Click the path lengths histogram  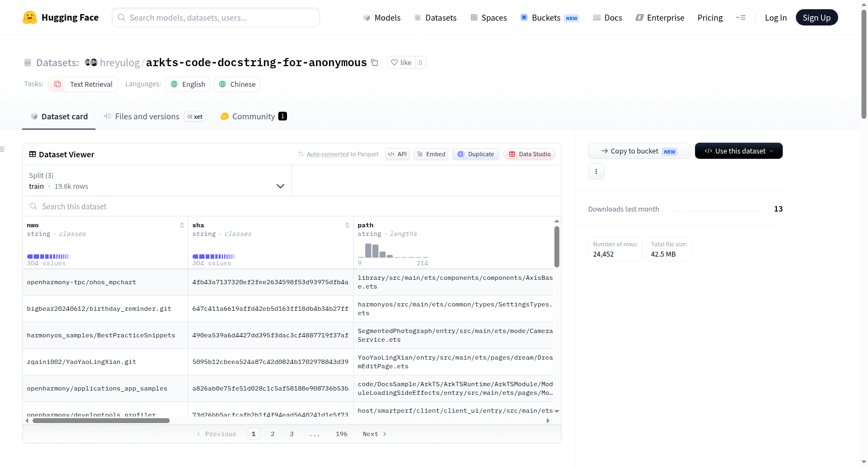pos(393,251)
